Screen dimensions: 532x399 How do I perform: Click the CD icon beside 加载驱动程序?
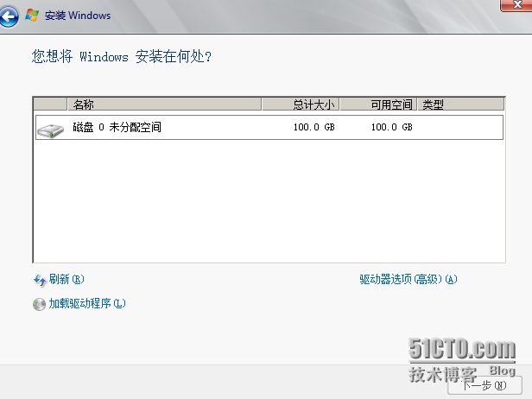(x=39, y=304)
